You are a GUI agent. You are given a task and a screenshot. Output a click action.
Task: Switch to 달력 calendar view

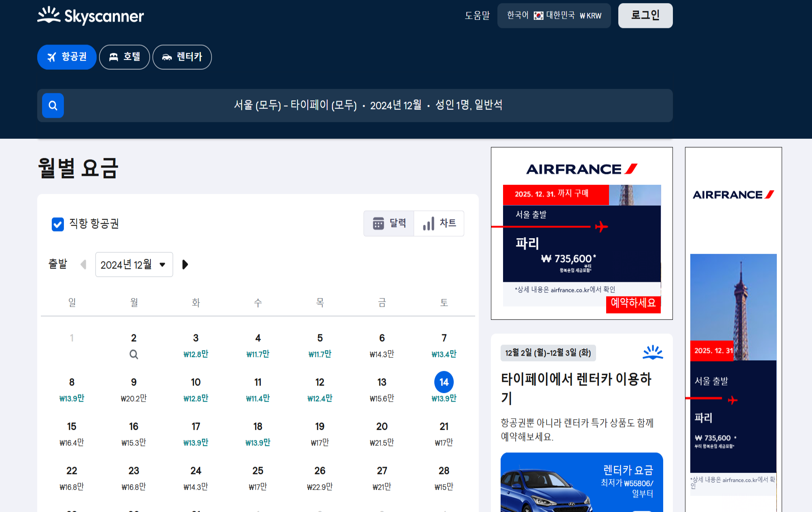click(x=389, y=223)
